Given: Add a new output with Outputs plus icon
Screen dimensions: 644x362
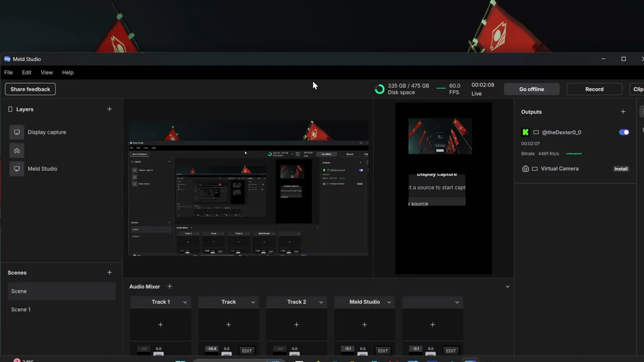Looking at the screenshot, I should coord(623,112).
